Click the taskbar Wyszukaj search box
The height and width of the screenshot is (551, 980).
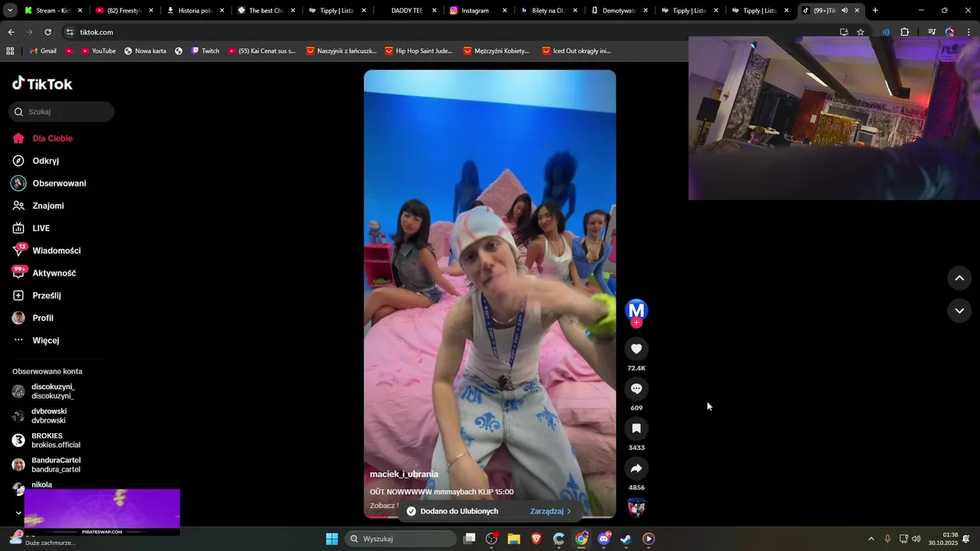pyautogui.click(x=399, y=539)
